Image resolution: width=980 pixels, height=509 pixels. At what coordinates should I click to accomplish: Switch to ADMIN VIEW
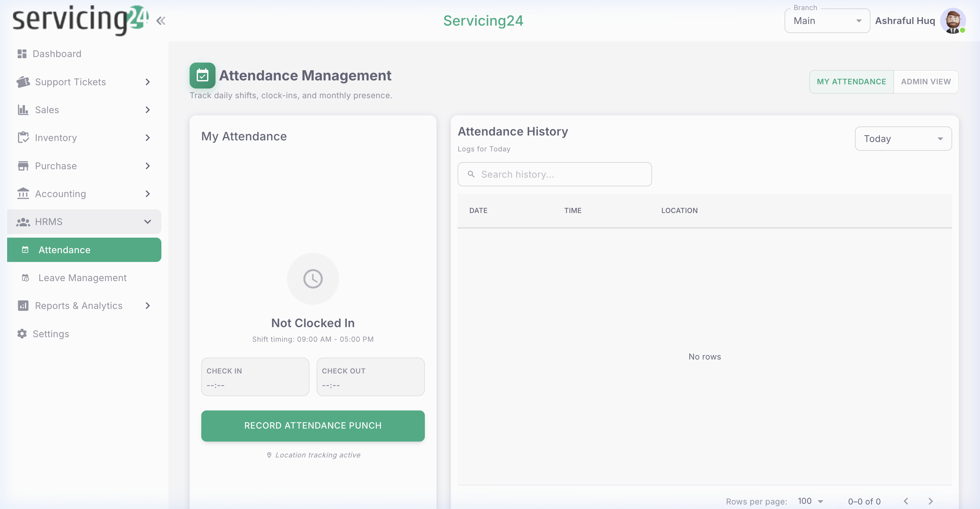click(926, 81)
